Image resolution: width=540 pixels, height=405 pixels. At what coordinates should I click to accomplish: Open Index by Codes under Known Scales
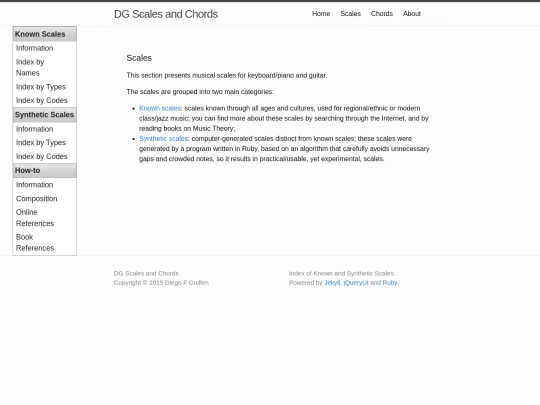point(42,101)
